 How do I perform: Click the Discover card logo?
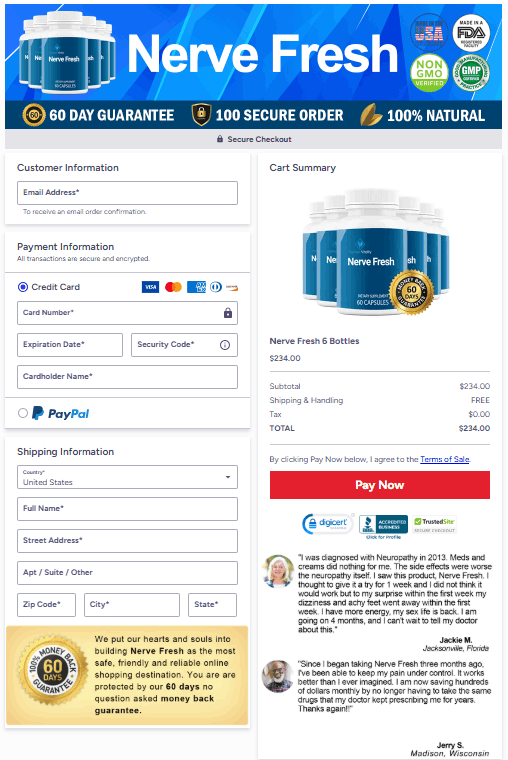tap(232, 287)
